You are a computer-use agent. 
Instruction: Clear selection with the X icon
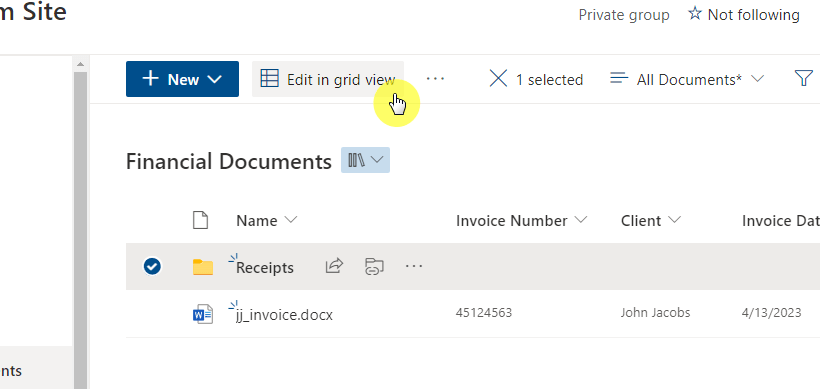pyautogui.click(x=498, y=79)
